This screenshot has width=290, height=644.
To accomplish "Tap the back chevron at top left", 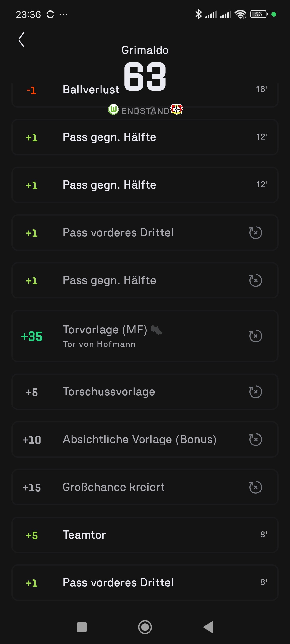I will click(x=22, y=39).
